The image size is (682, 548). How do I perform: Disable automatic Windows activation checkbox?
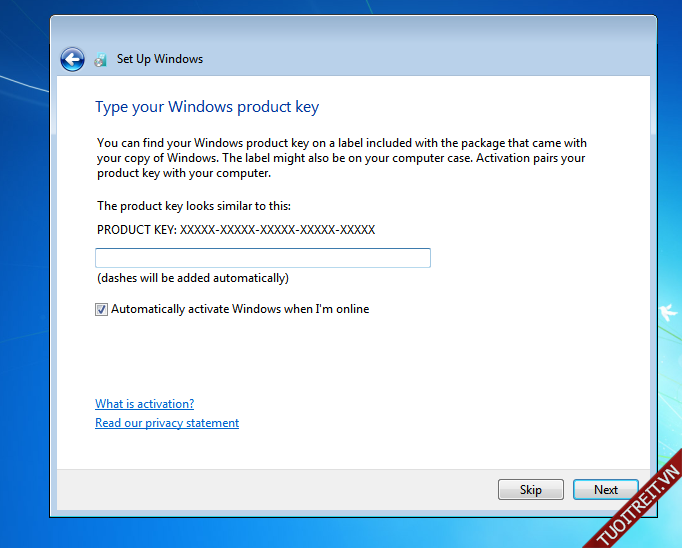pos(101,310)
